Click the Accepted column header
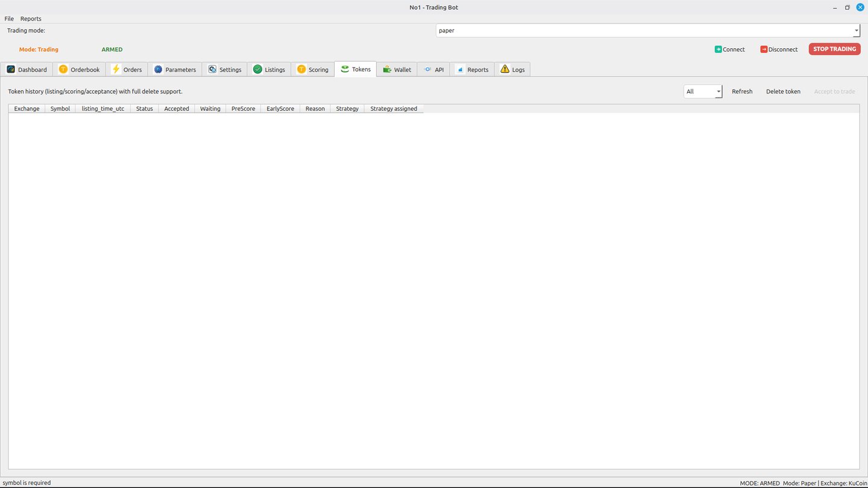868x488 pixels. click(x=177, y=108)
